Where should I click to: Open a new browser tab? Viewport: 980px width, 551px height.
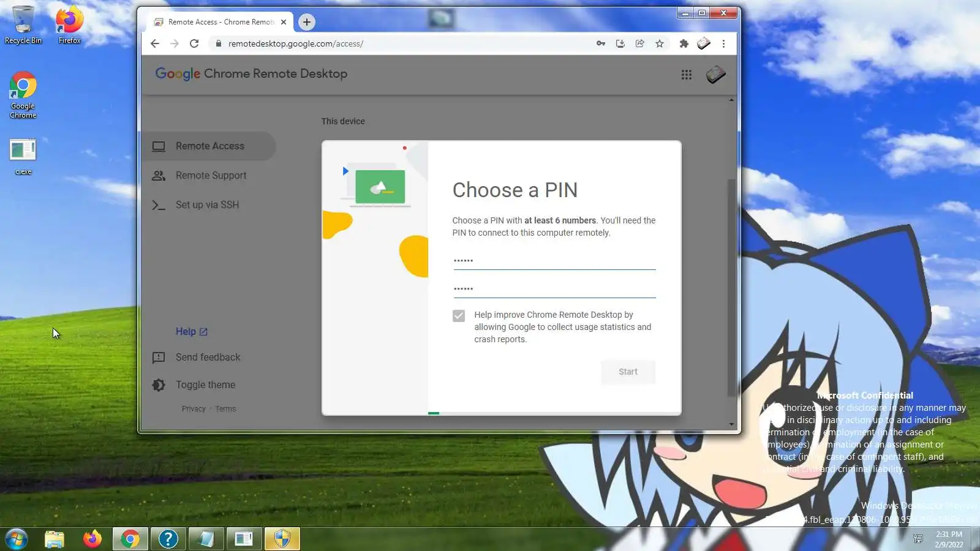[x=307, y=22]
